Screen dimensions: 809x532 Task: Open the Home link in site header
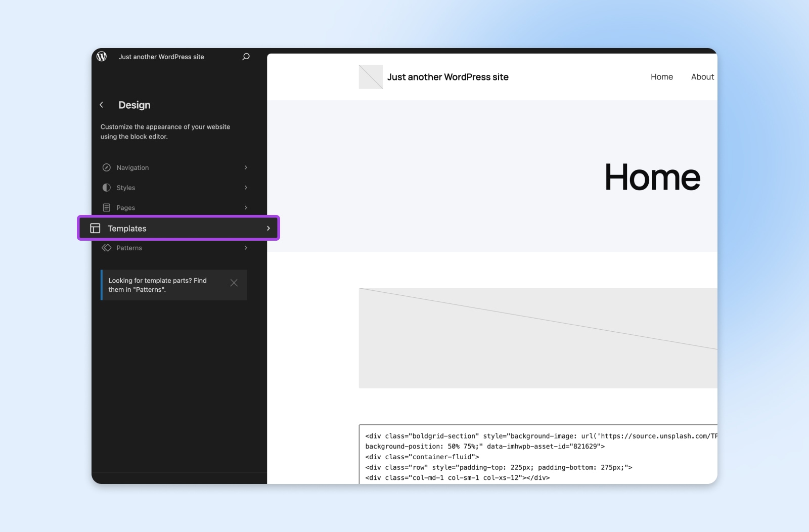661,77
